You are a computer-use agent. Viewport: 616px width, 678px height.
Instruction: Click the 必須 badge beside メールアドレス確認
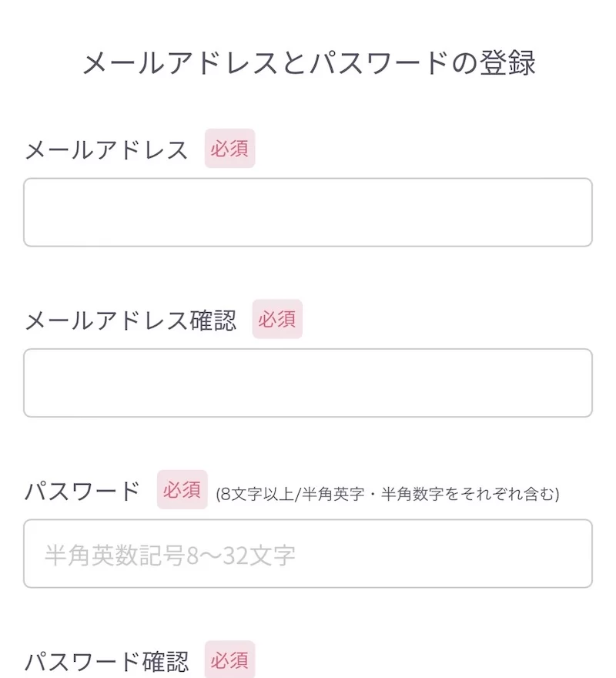coord(277,320)
